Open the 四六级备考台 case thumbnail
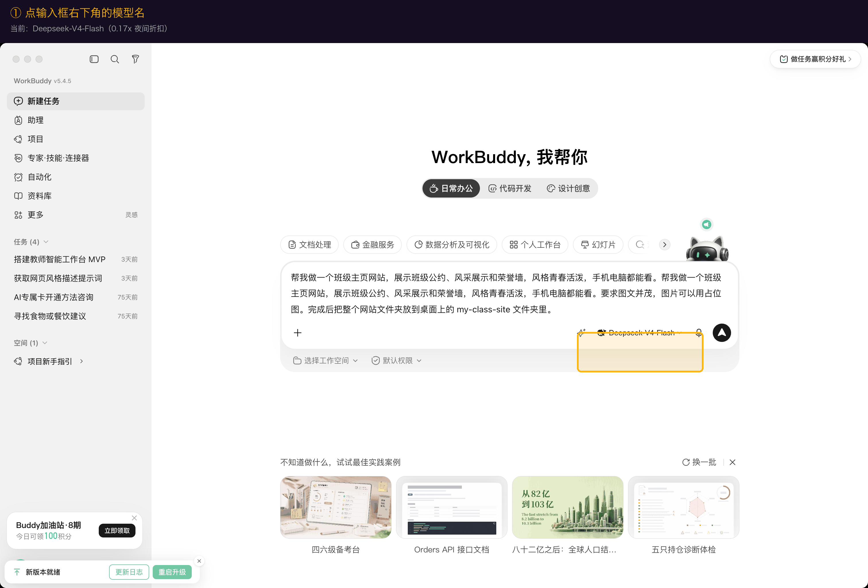This screenshot has height=588, width=868. pos(336,507)
